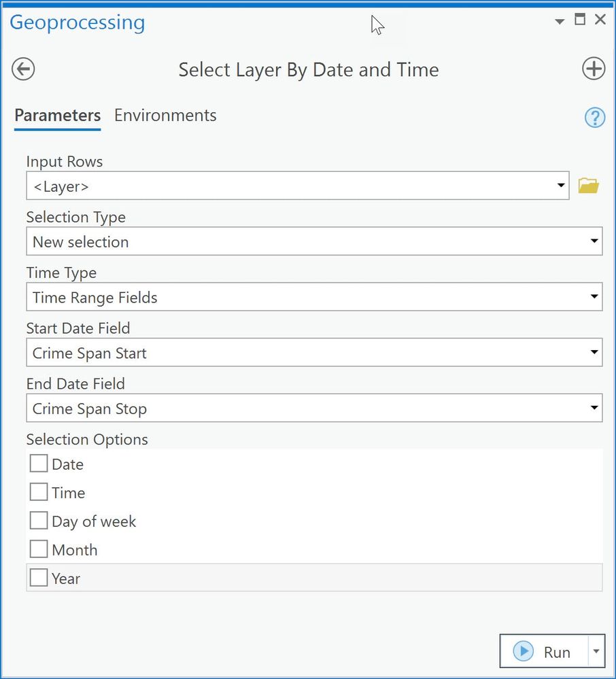Close the Geoprocessing pane
Image resolution: width=616 pixels, height=679 pixels.
(600, 20)
